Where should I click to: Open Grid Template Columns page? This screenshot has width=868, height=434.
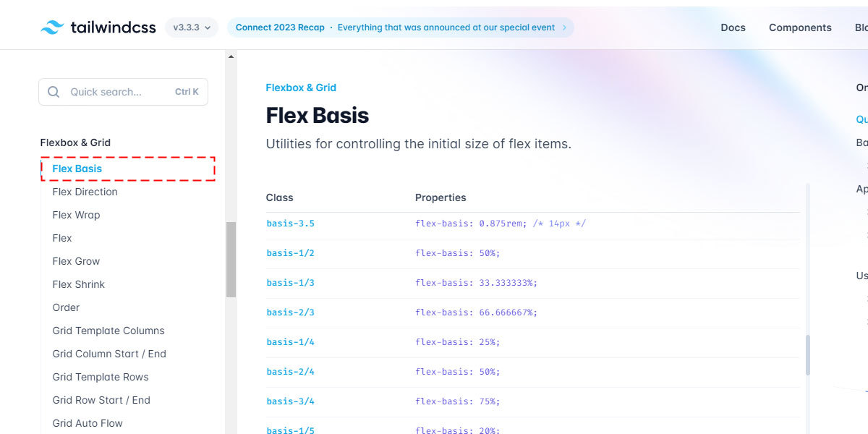(x=109, y=331)
